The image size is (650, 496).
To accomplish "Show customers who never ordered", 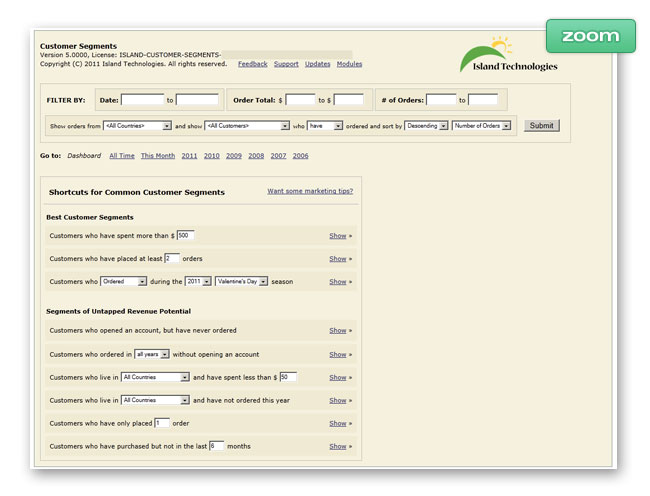I will pos(338,330).
